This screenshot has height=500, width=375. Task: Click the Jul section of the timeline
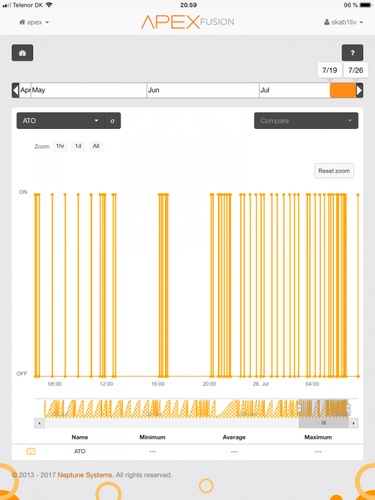tap(295, 90)
